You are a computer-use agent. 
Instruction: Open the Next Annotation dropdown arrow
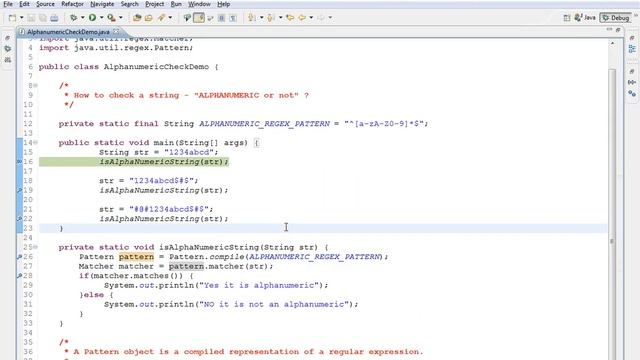tap(261, 18)
